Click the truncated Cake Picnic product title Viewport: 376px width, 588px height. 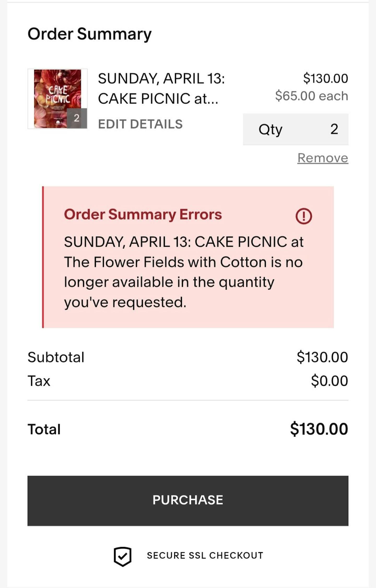pyautogui.click(x=161, y=89)
